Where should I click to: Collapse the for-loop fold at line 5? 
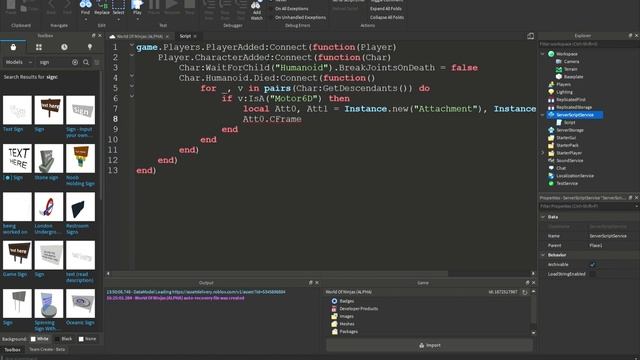pos(132,86)
